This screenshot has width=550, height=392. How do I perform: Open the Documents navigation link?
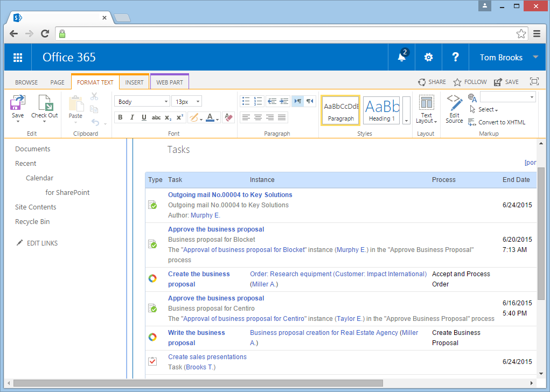point(33,149)
